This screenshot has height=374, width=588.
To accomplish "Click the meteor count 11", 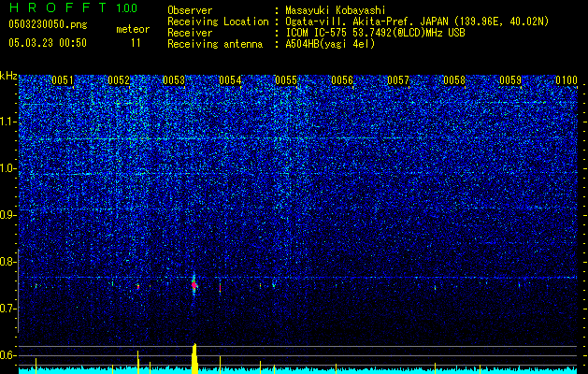I will (136, 43).
